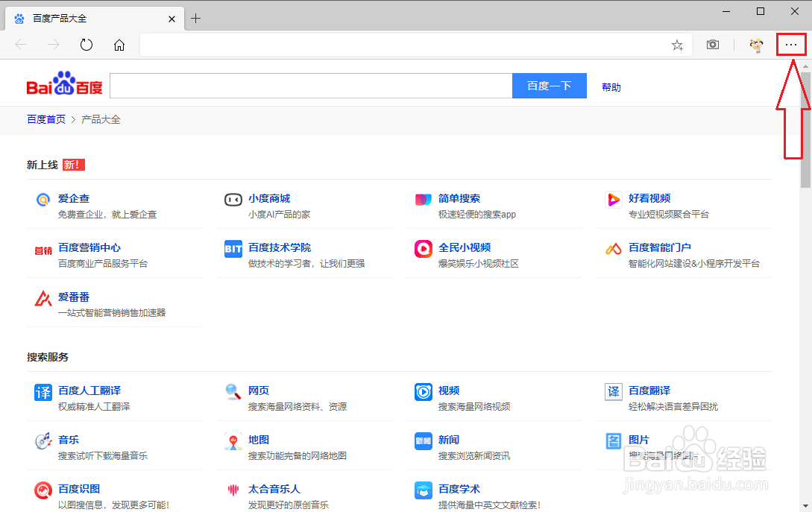Click the 百度人工翻译 icon
812x512 pixels.
(x=43, y=392)
